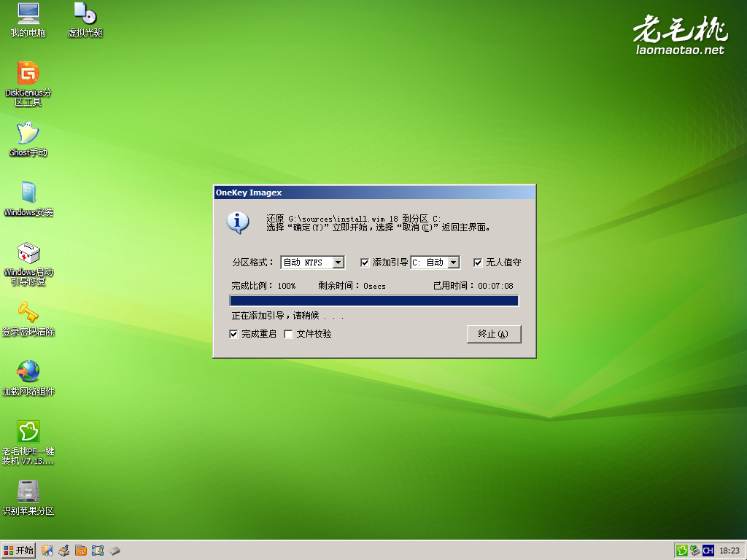The image size is (747, 560).
Task: Click the printer-like quick launch icon with blue plug
Action: point(64,551)
